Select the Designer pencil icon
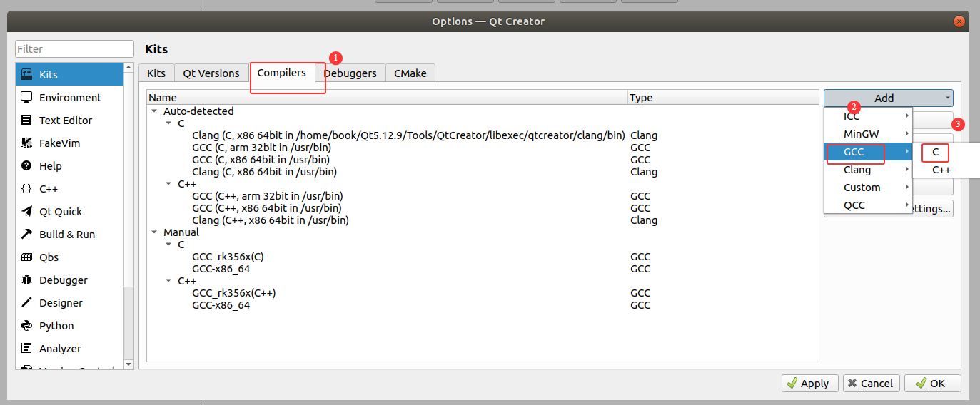The image size is (980, 405). click(26, 302)
